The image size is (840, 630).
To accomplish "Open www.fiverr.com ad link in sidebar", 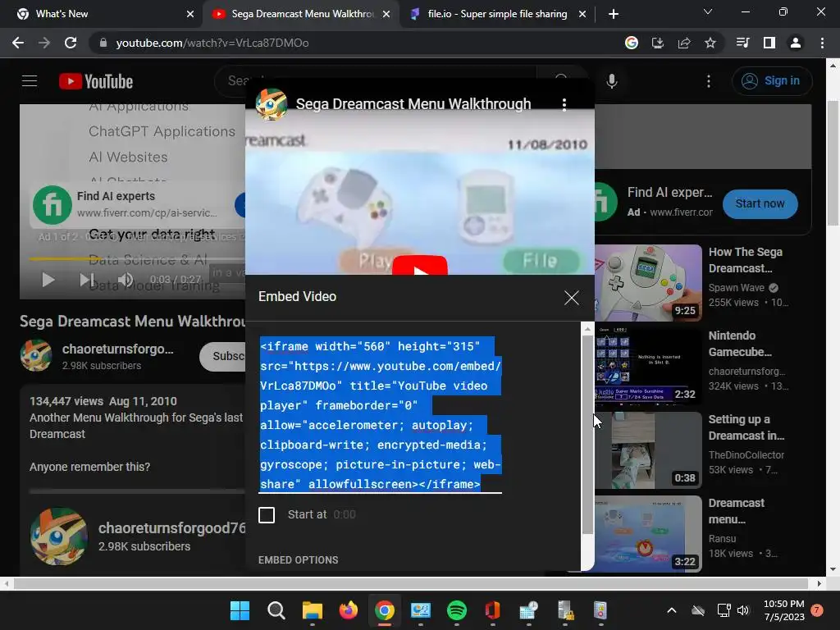I will click(x=681, y=212).
